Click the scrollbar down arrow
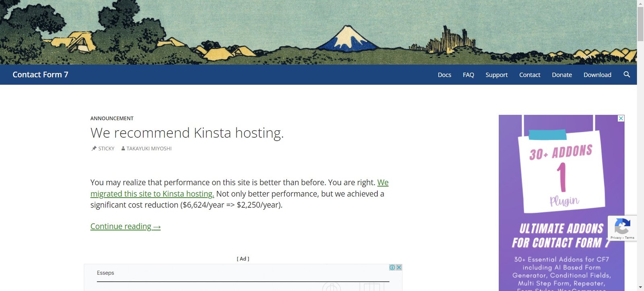Screen dimensions: 644x291 click(x=640, y=287)
